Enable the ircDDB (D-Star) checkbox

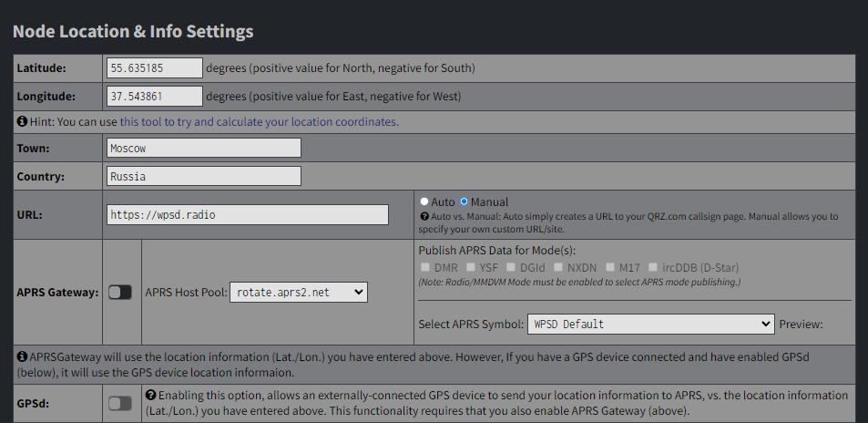pyautogui.click(x=653, y=267)
